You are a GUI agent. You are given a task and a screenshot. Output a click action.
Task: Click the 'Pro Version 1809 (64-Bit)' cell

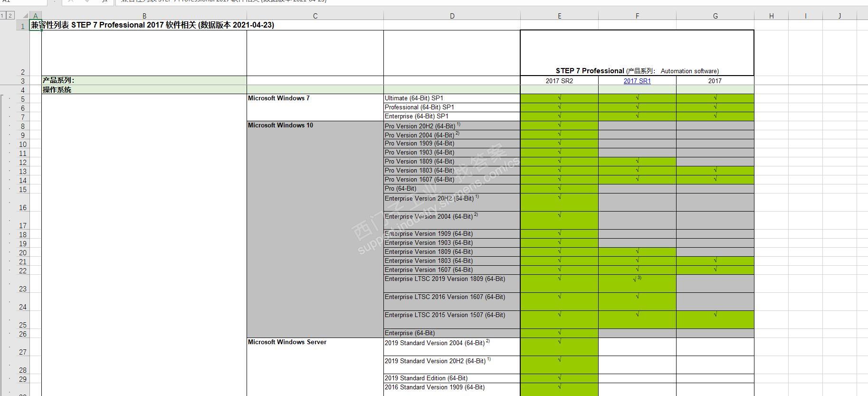tap(452, 162)
